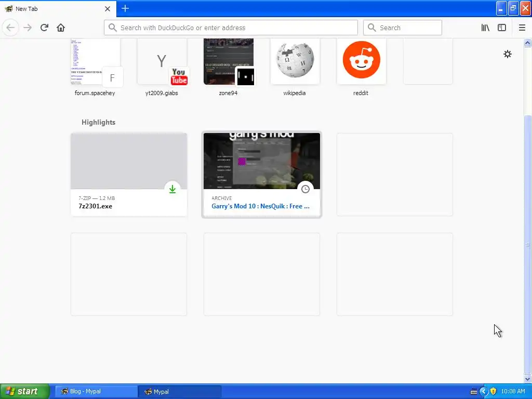Go forward with the forward arrow

28,28
